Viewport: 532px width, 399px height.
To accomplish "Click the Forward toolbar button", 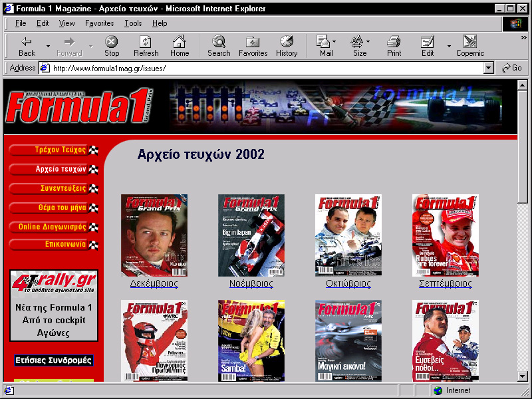I will click(x=70, y=46).
